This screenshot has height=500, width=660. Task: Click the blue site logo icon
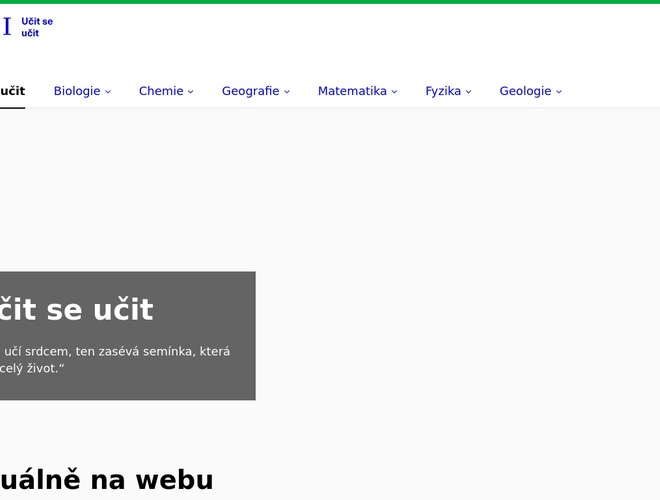point(7,27)
